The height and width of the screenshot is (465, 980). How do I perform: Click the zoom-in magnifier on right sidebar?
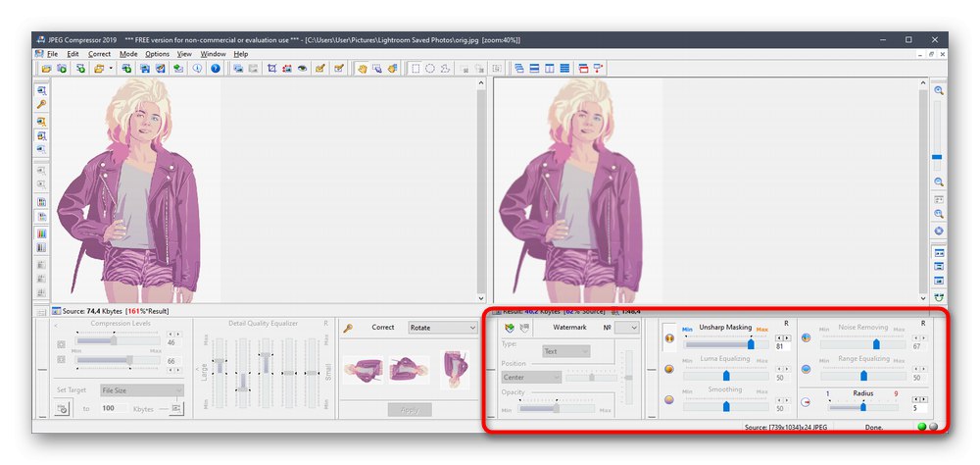click(x=938, y=91)
